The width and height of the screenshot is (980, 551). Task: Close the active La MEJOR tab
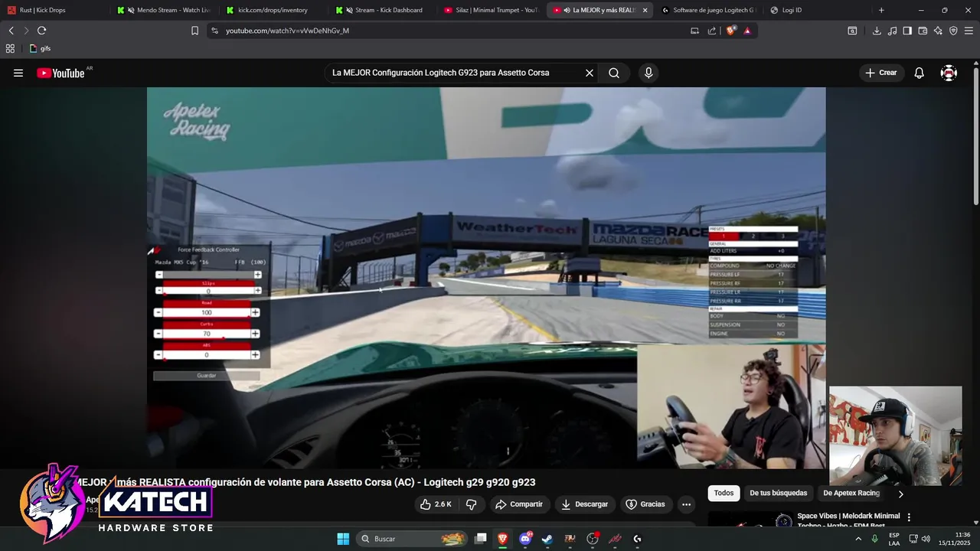click(x=645, y=10)
